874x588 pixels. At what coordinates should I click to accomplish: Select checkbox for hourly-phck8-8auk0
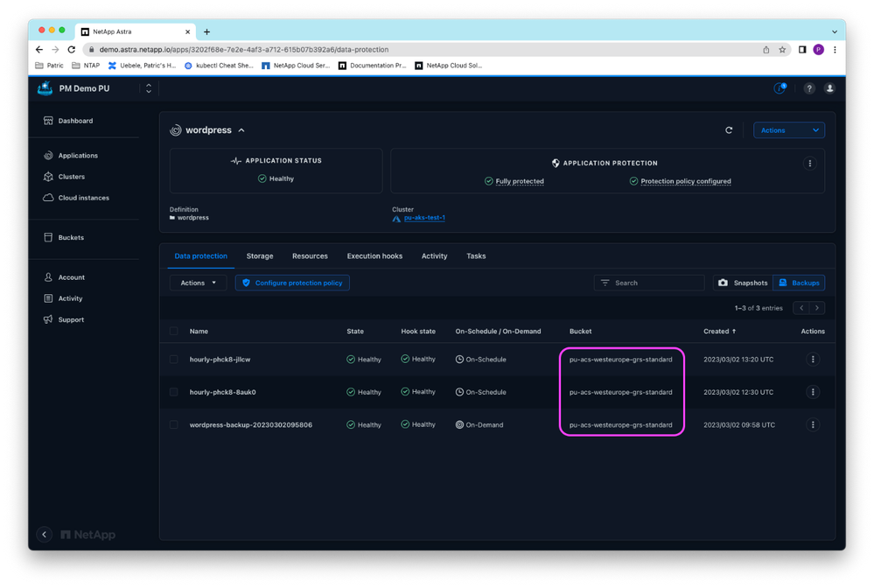(x=174, y=392)
